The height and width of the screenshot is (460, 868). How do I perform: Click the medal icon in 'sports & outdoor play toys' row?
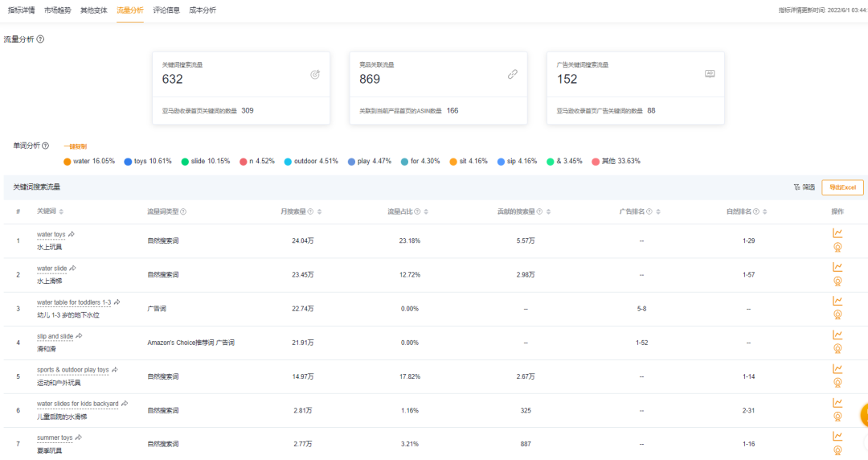click(x=837, y=383)
